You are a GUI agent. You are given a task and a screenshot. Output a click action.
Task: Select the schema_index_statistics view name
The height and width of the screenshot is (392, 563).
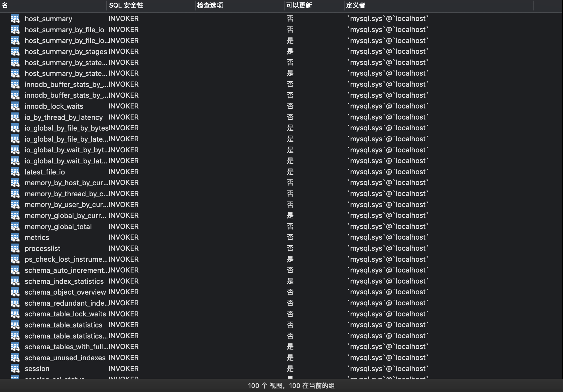[x=64, y=281]
